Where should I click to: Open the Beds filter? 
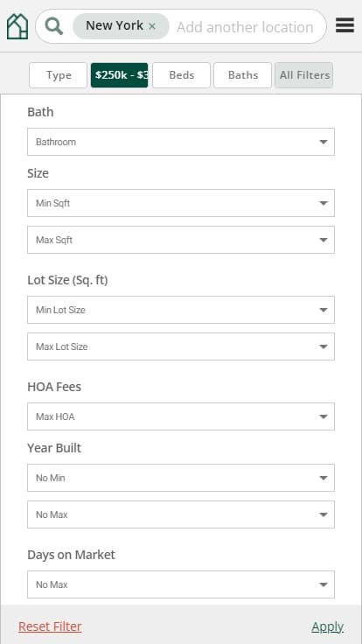tap(181, 75)
